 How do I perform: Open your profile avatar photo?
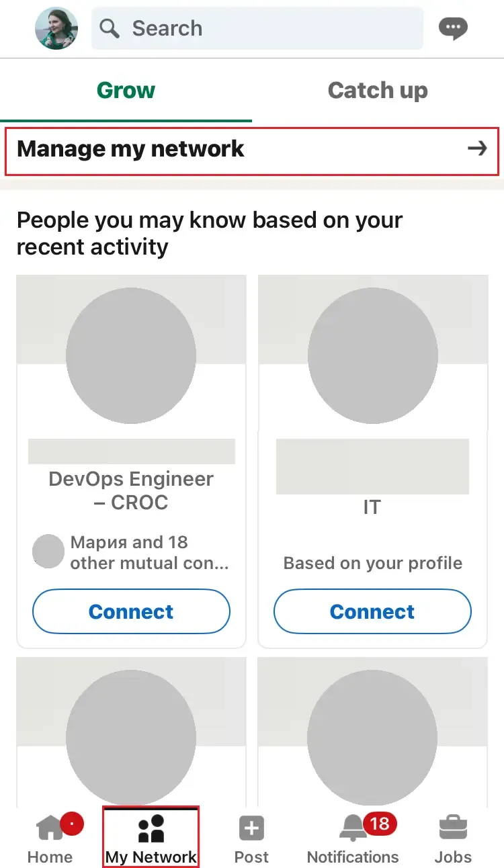coord(56,28)
